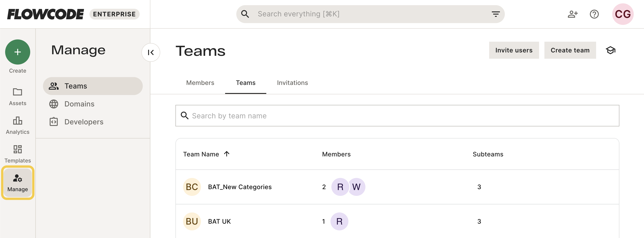
Task: Click the green Create plus button
Action: [17, 52]
